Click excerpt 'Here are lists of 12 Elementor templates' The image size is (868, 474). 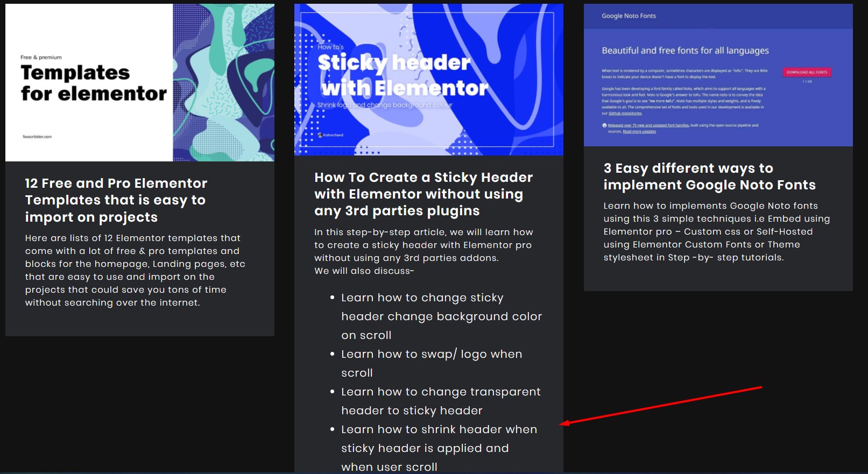click(135, 270)
